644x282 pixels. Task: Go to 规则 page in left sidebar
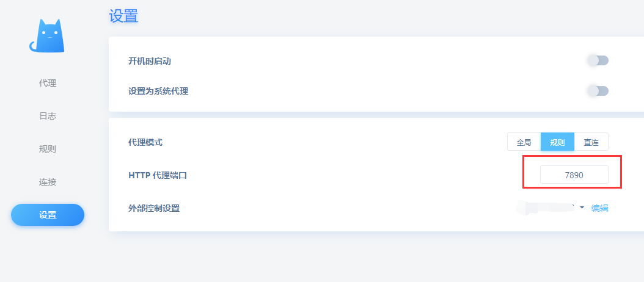click(x=48, y=149)
